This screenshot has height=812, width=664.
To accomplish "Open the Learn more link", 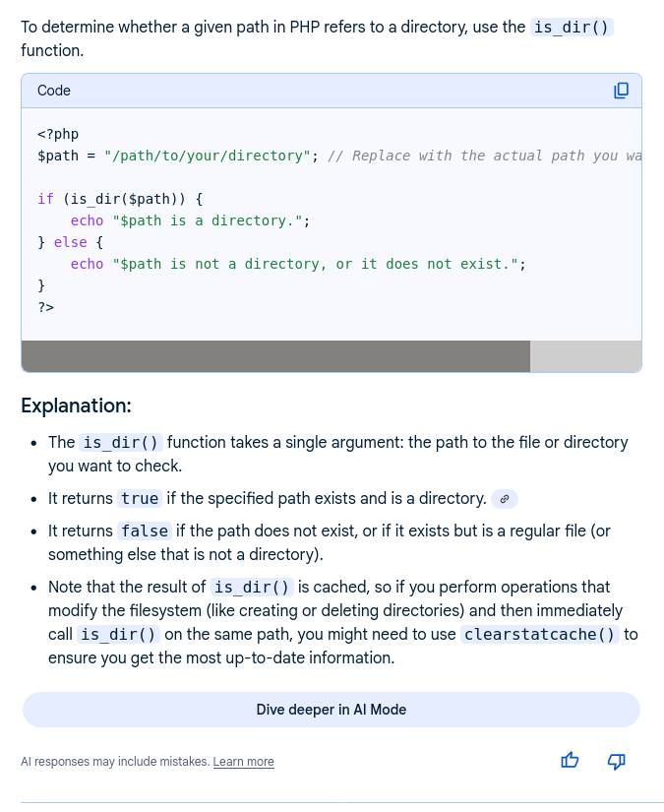I will pyautogui.click(x=243, y=762).
